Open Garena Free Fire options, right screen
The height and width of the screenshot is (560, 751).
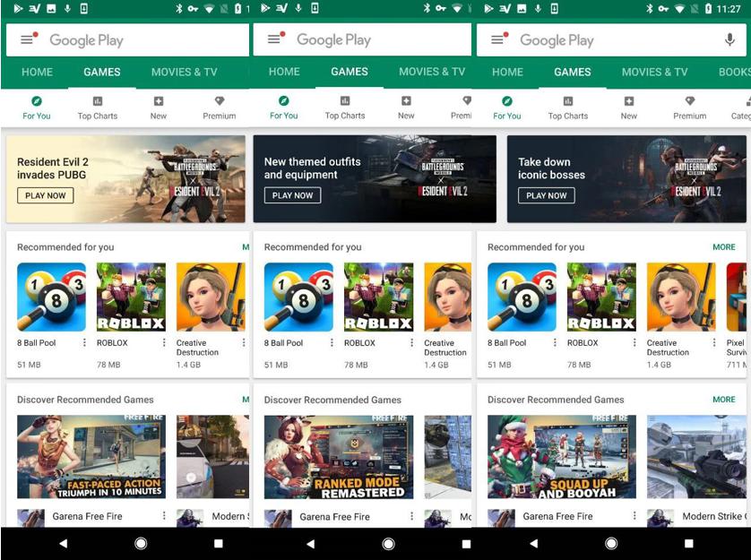click(x=634, y=515)
